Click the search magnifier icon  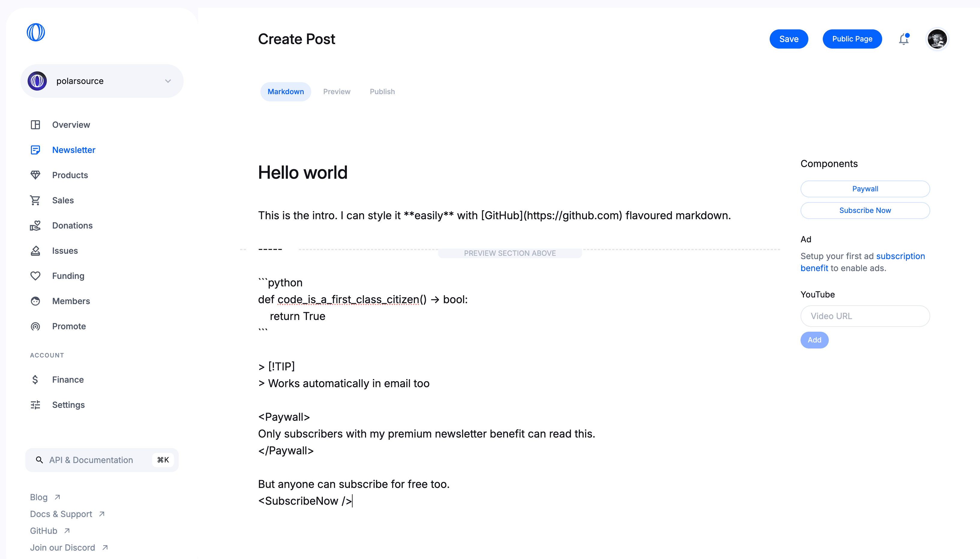click(39, 460)
